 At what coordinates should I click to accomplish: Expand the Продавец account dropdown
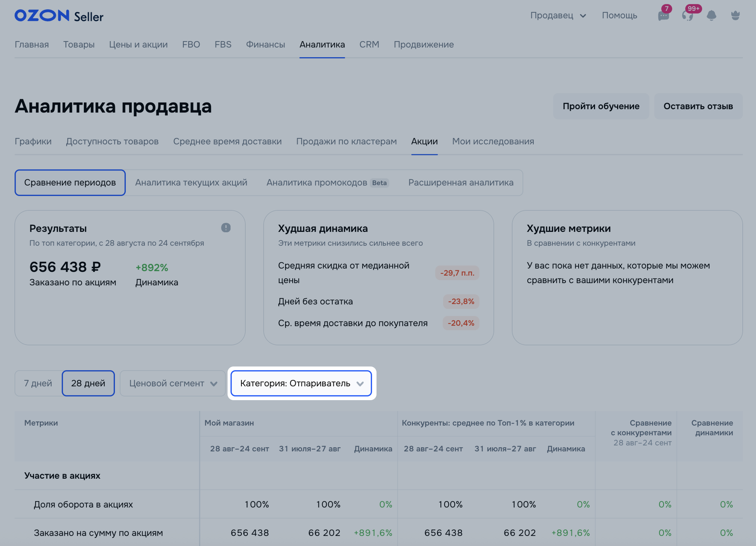click(x=558, y=16)
